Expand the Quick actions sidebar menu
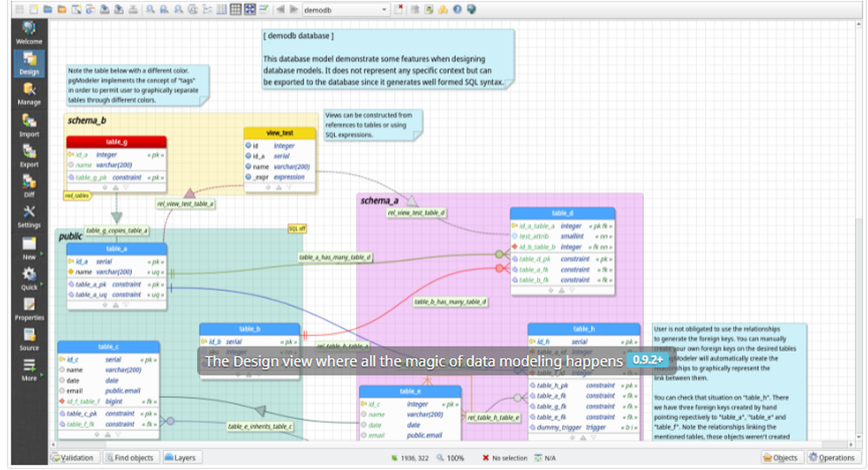Screen dimensions: 868x470 pyautogui.click(x=30, y=279)
